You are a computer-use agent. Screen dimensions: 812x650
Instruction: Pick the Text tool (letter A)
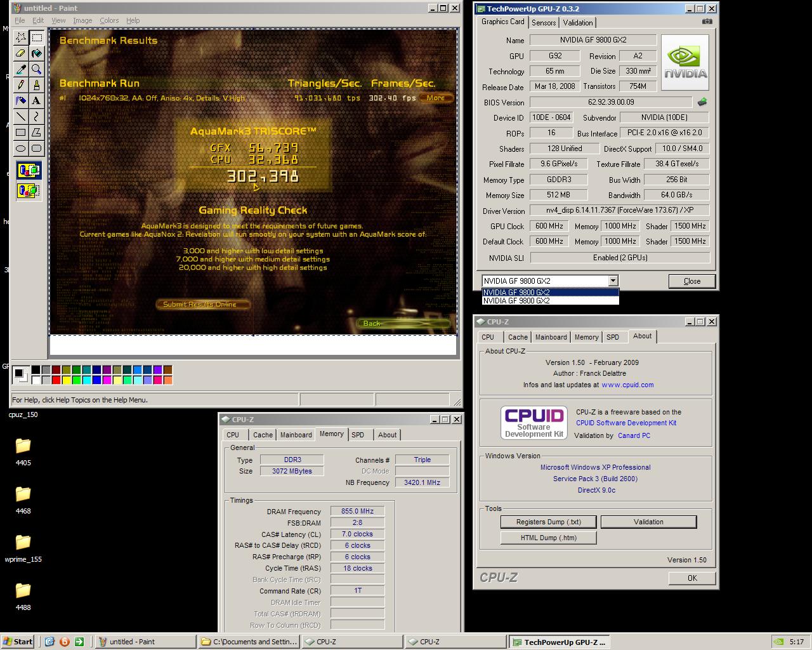tap(37, 101)
